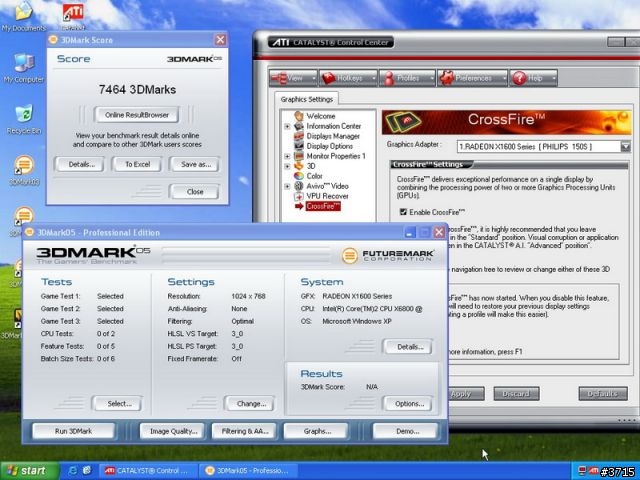The width and height of the screenshot is (640, 480).
Task: Select Monitor Properties 1 tree item
Action: (336, 156)
